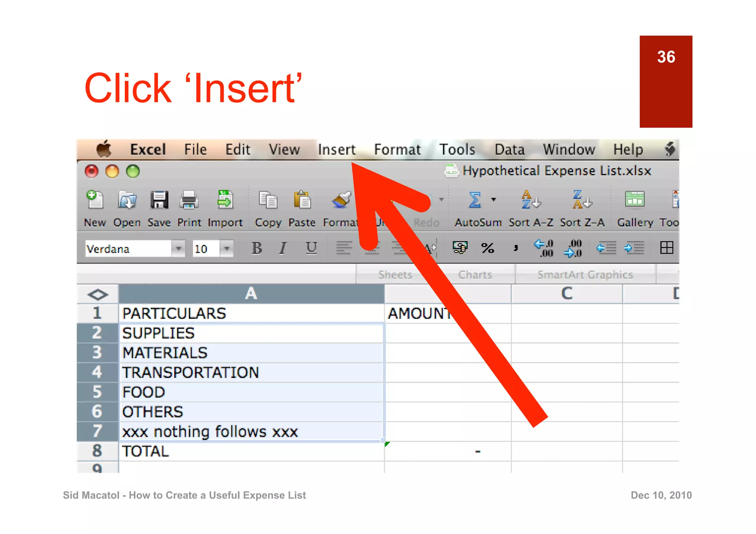Open the Data menu
The height and width of the screenshot is (534, 756).
509,149
